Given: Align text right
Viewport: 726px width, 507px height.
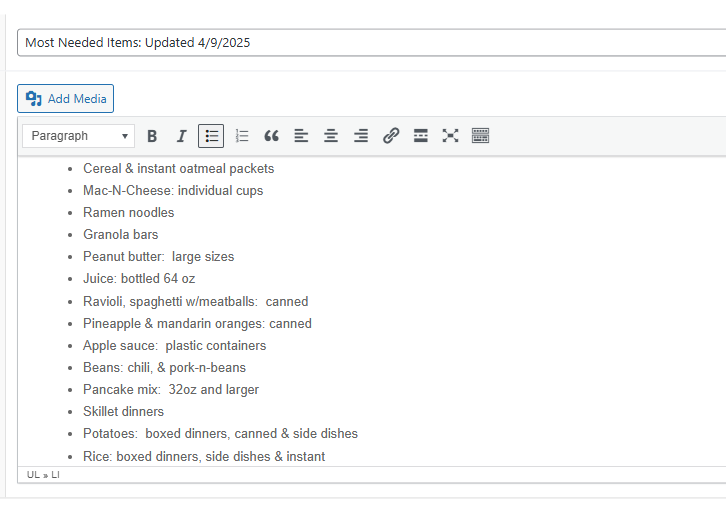Looking at the screenshot, I should 361,136.
